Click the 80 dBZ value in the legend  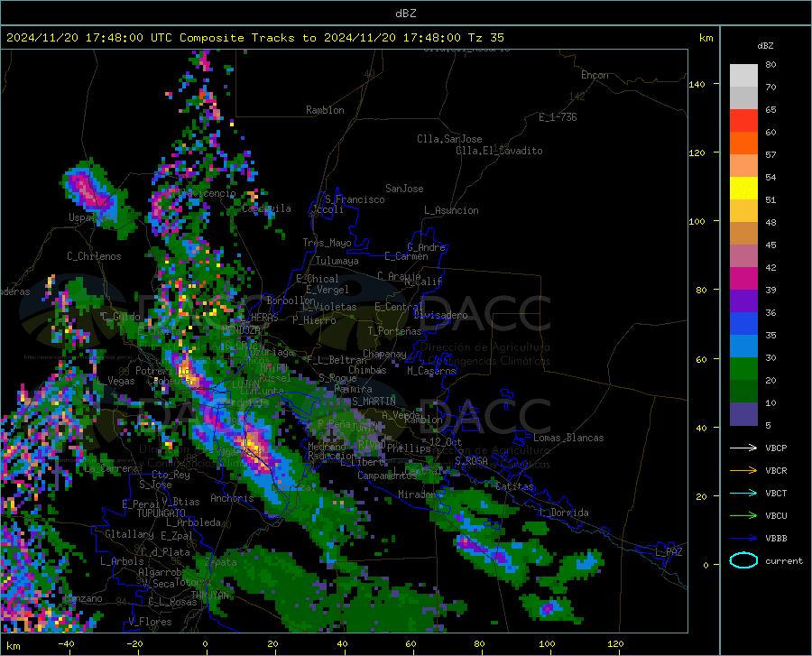pyautogui.click(x=770, y=64)
